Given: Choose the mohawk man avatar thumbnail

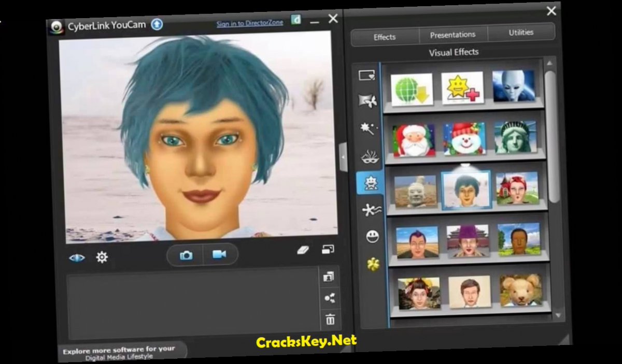Looking at the screenshot, I should [x=417, y=242].
